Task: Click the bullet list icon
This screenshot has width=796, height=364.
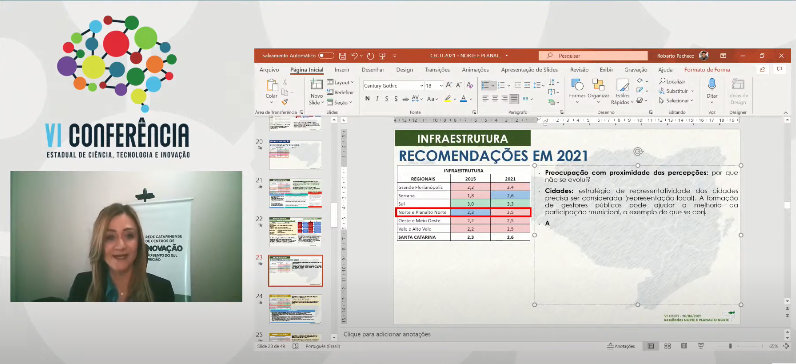Action: (485, 85)
